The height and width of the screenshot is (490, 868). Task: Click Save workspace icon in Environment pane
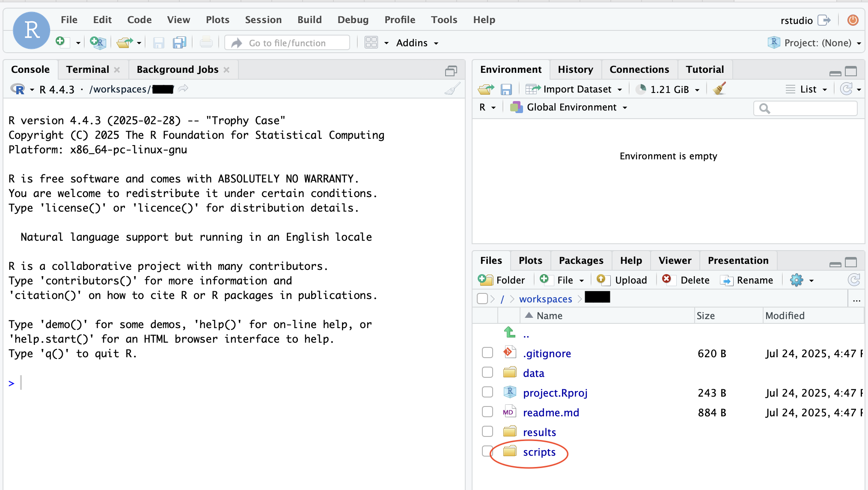point(506,89)
